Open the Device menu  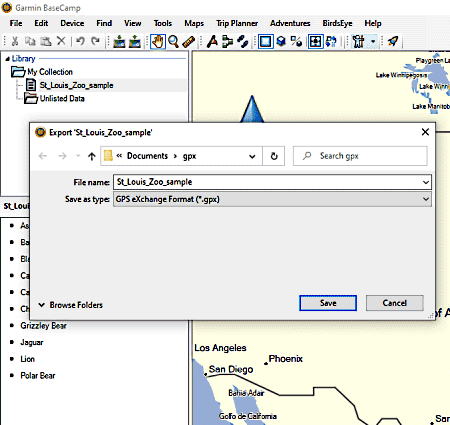coord(72,23)
